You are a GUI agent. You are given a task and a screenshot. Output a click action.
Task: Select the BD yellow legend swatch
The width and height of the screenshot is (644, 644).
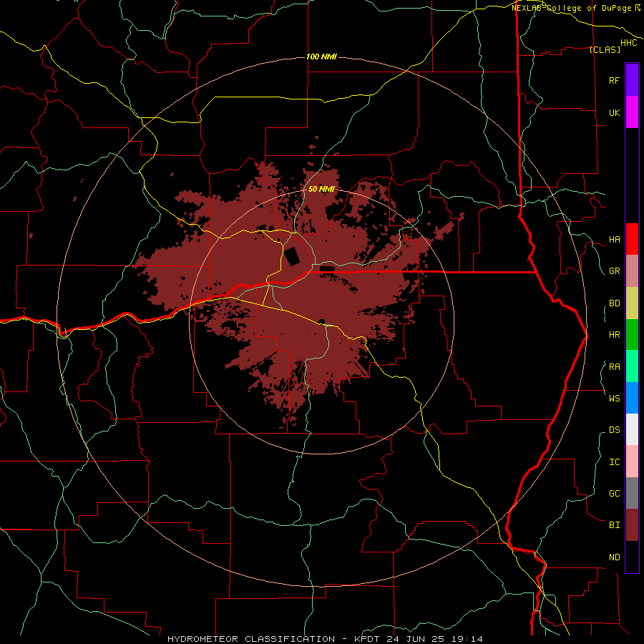coord(632,303)
